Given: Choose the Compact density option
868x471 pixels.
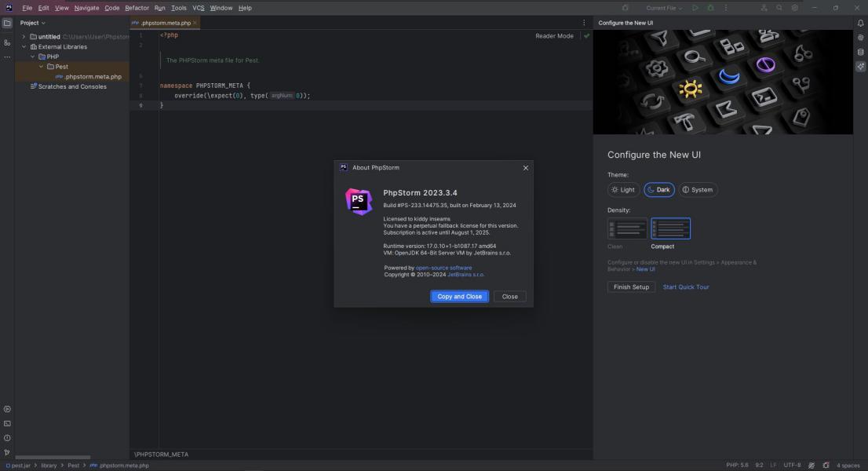Looking at the screenshot, I should pos(670,228).
